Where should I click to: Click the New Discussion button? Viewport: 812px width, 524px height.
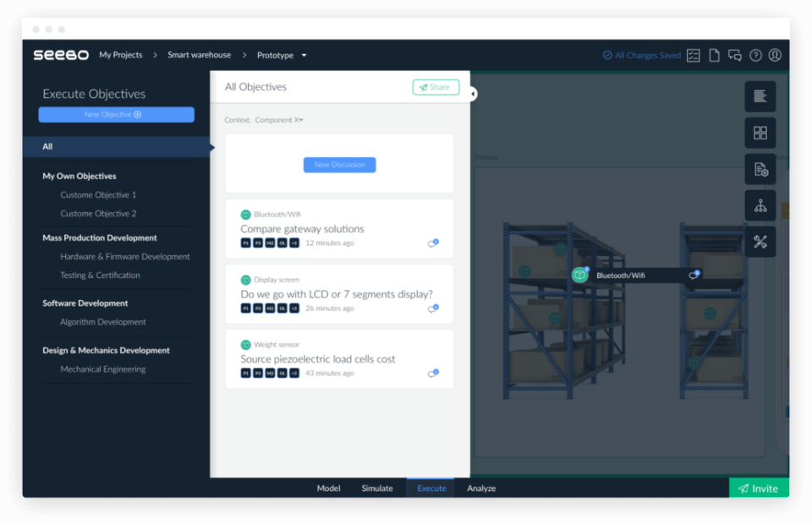pos(339,164)
